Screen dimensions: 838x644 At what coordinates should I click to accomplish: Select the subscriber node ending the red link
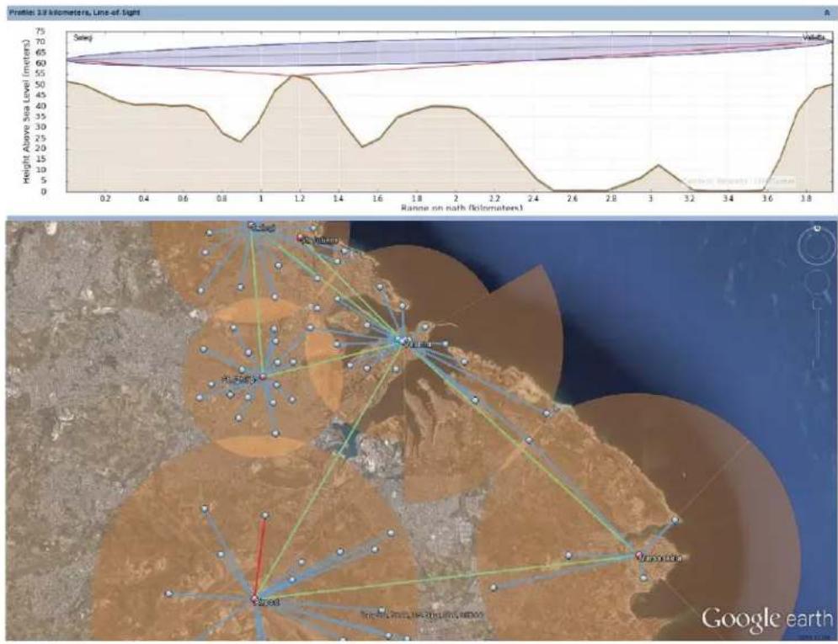click(x=265, y=515)
